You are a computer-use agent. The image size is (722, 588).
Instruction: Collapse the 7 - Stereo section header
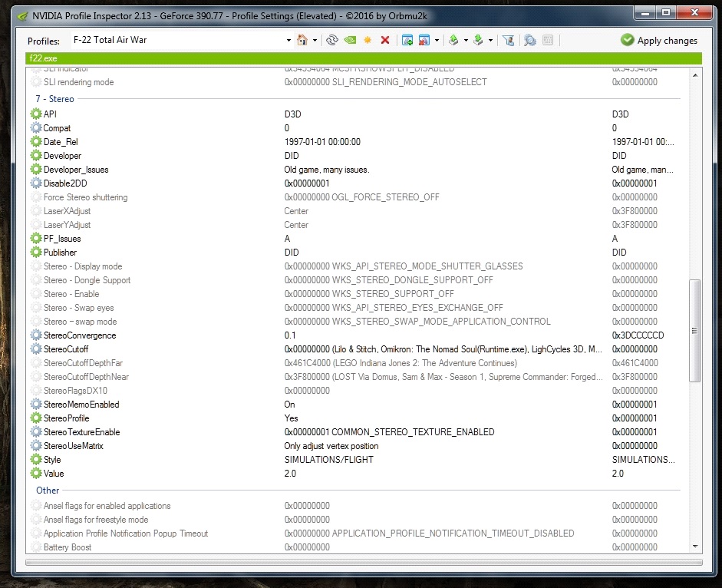(54, 98)
